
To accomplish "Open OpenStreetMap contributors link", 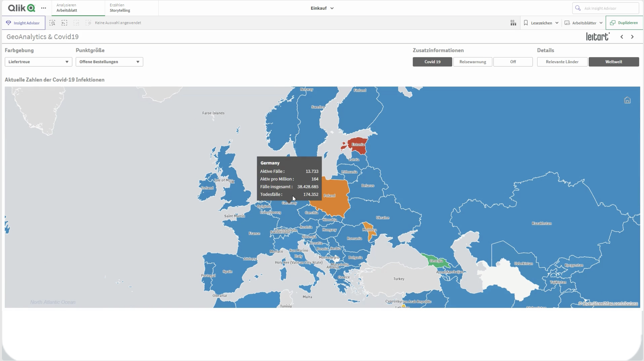I will (610, 303).
